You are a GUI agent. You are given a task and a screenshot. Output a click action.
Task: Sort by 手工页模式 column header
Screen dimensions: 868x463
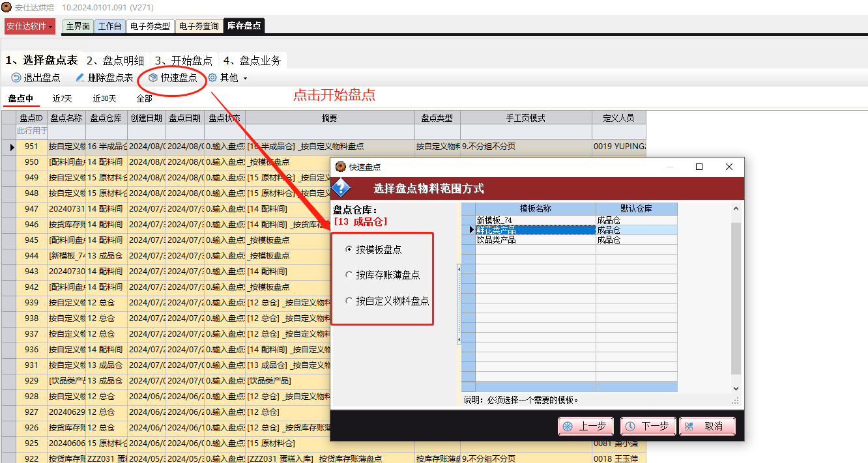click(x=526, y=118)
